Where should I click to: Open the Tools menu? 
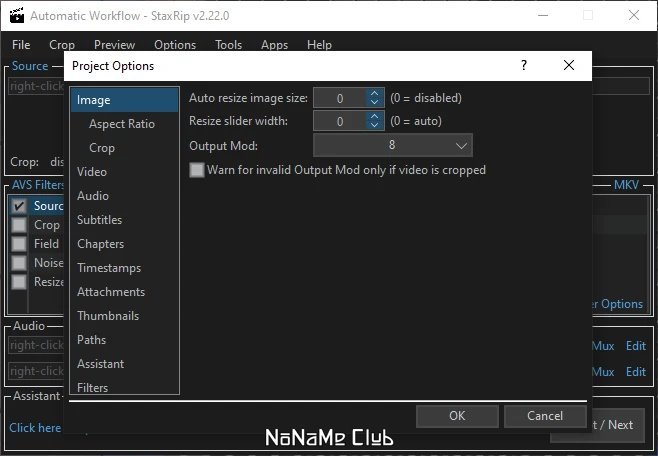pos(228,44)
